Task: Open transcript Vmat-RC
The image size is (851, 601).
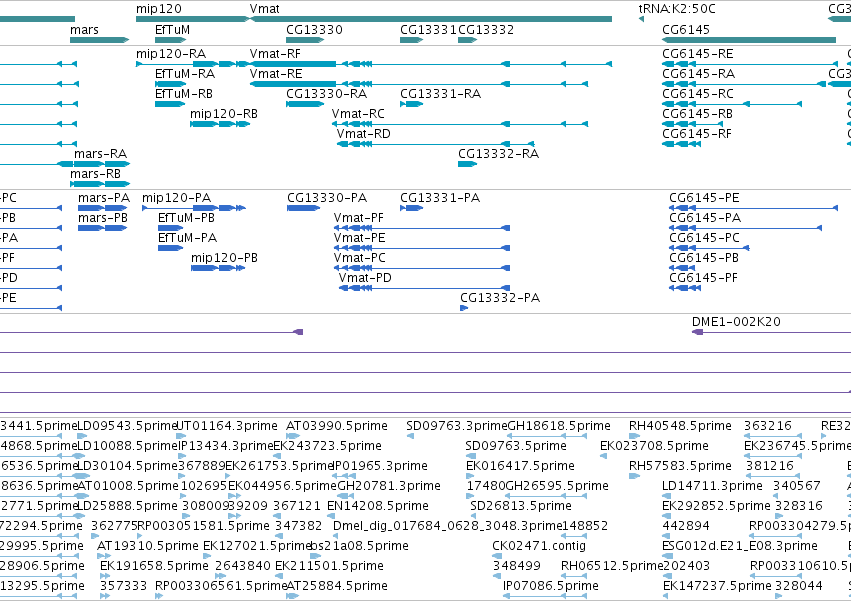Action: [358, 114]
